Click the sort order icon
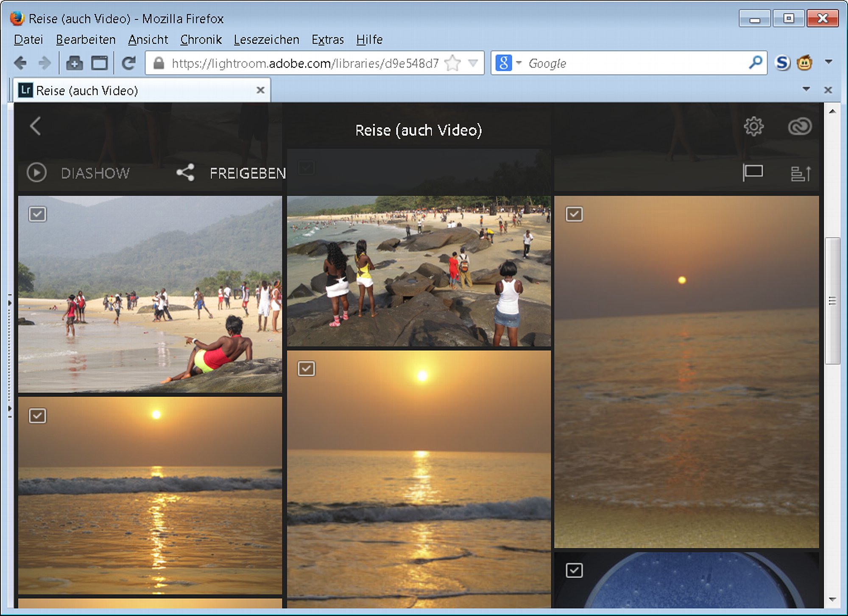 (x=801, y=174)
